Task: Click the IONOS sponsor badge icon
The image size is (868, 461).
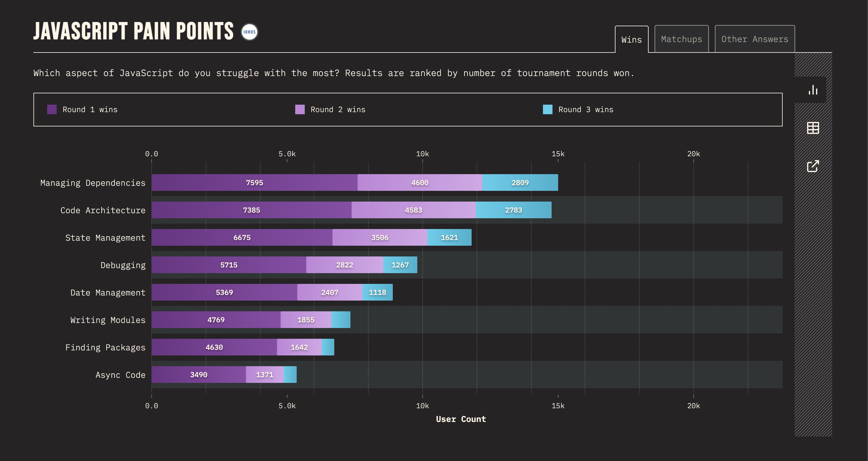Action: [x=249, y=32]
